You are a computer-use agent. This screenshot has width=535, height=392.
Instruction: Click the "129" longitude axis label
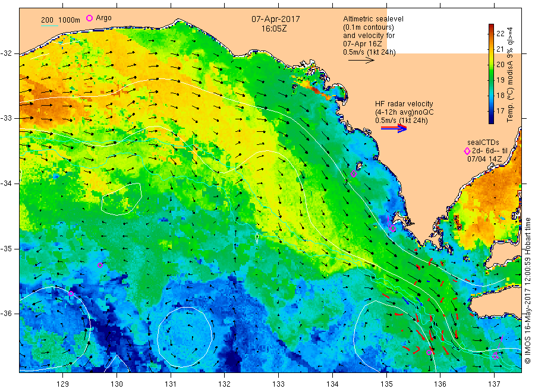pyautogui.click(x=63, y=384)
